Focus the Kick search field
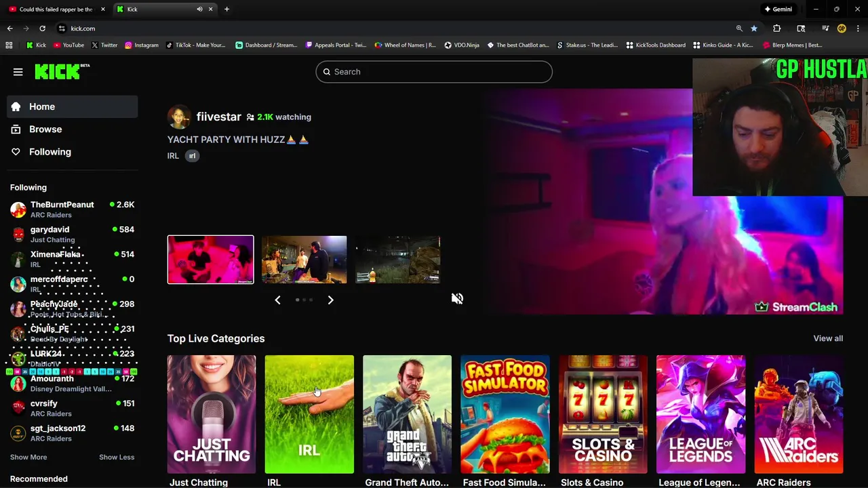 click(x=434, y=72)
